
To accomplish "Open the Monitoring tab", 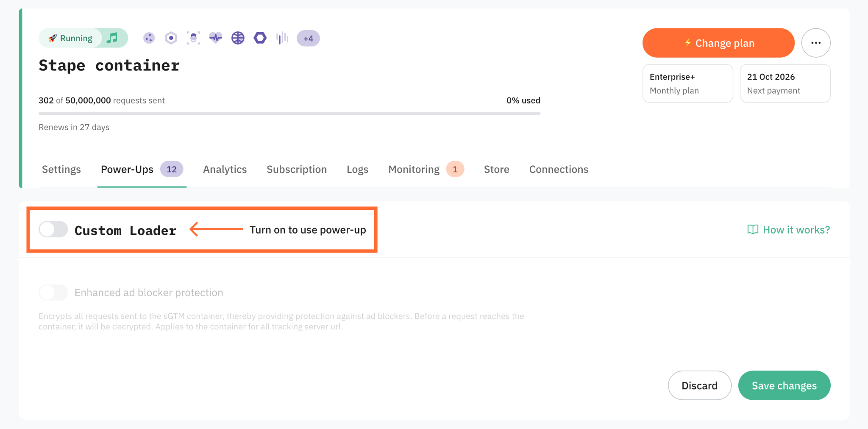I will [426, 170].
